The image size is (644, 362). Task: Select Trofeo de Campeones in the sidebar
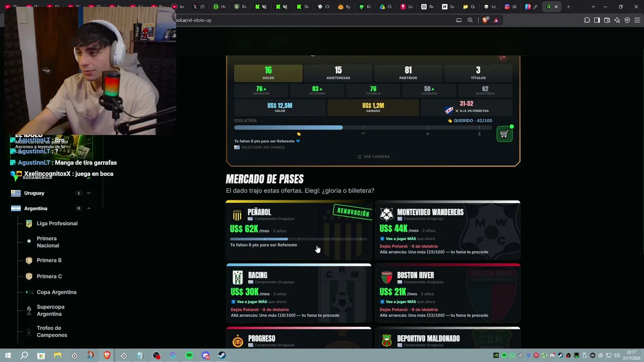tap(52, 331)
